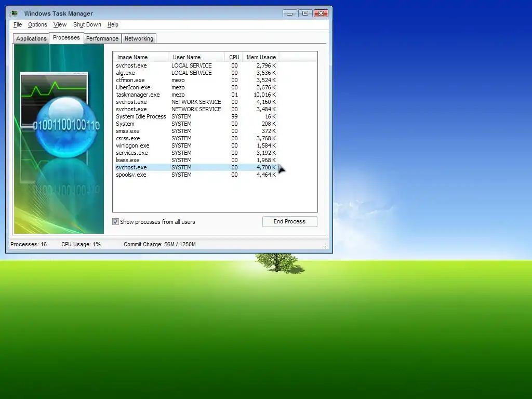Minimize the Task Manager window
The height and width of the screenshot is (399, 532).
click(290, 14)
